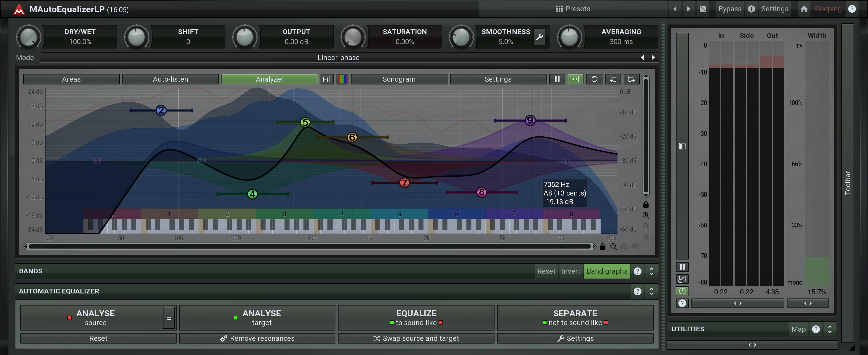
Task: Open the Analyse source menu button
Action: click(x=169, y=318)
